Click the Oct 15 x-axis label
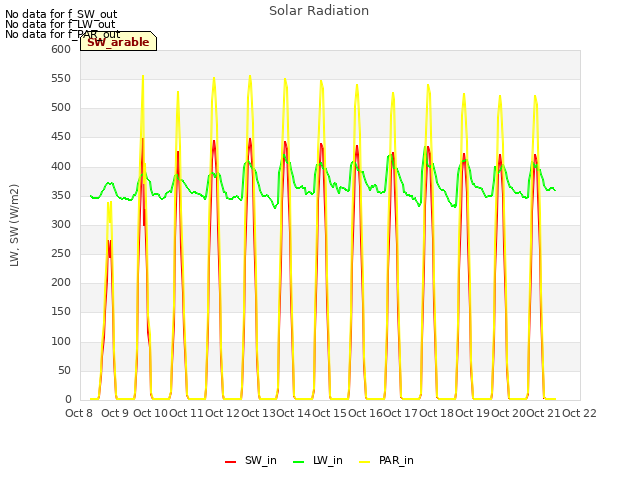 (x=329, y=413)
